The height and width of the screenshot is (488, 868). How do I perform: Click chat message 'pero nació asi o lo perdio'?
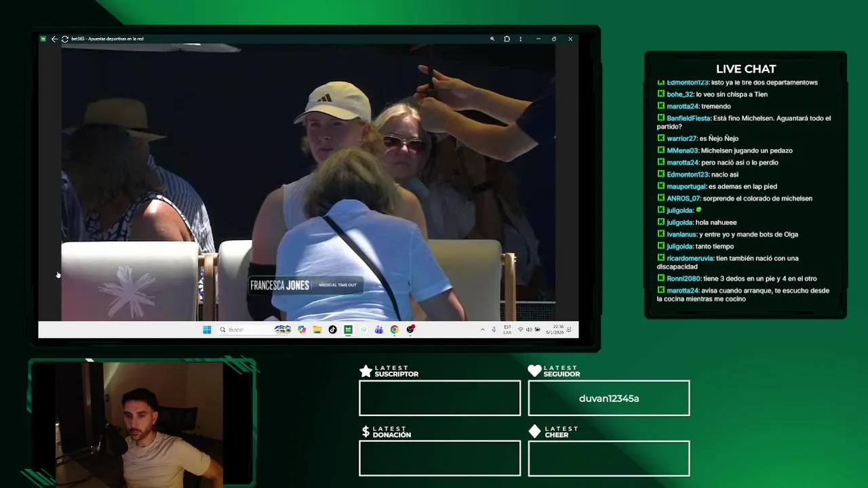tap(740, 163)
